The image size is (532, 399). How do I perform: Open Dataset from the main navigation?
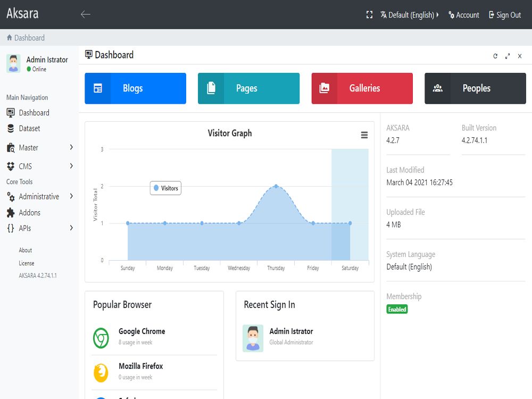[x=29, y=128]
